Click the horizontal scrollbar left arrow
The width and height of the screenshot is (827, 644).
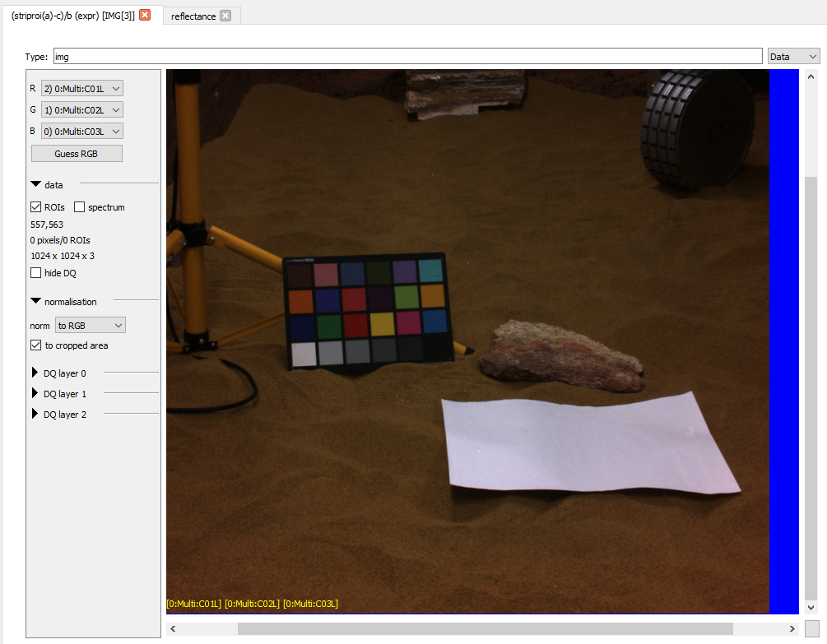173,628
